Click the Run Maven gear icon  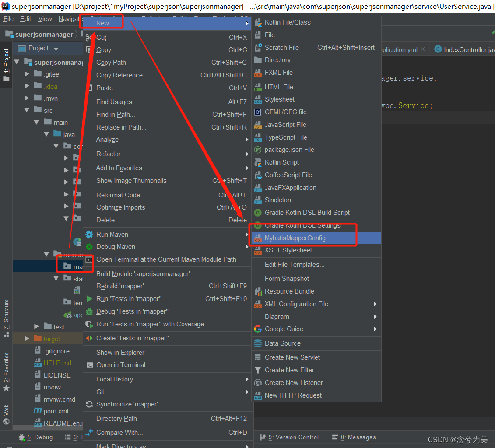[89, 234]
